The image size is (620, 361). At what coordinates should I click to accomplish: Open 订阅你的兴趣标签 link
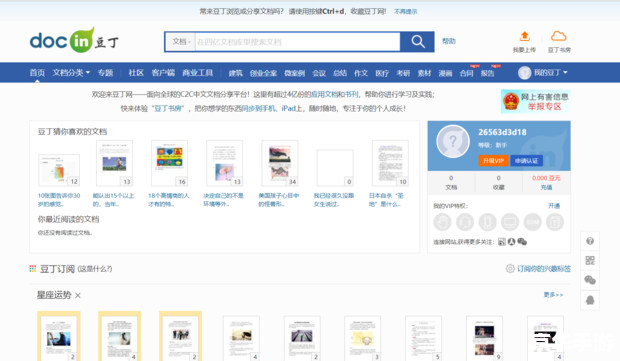[544, 269]
